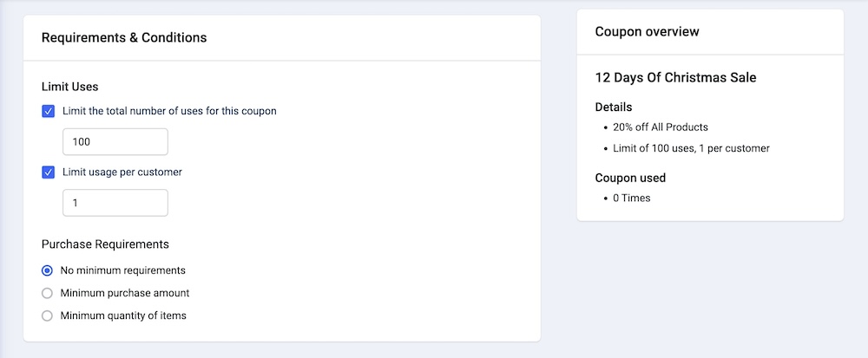Click the Limit Uses section heading

tap(69, 87)
